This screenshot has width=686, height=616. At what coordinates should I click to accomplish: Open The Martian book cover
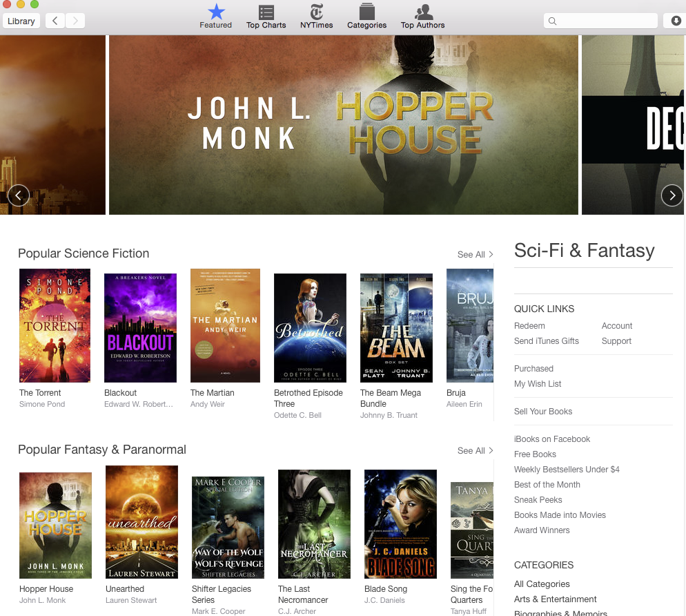[x=225, y=326]
